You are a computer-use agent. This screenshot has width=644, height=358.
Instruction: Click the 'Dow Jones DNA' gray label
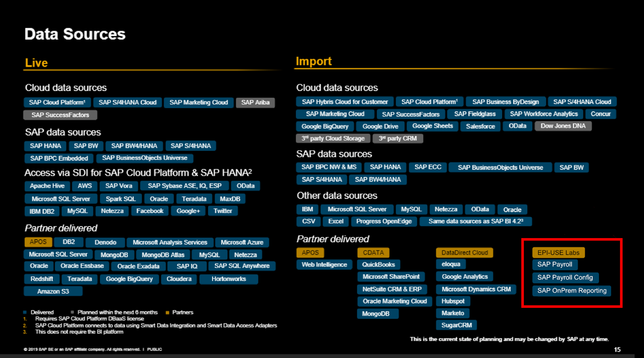click(x=563, y=126)
